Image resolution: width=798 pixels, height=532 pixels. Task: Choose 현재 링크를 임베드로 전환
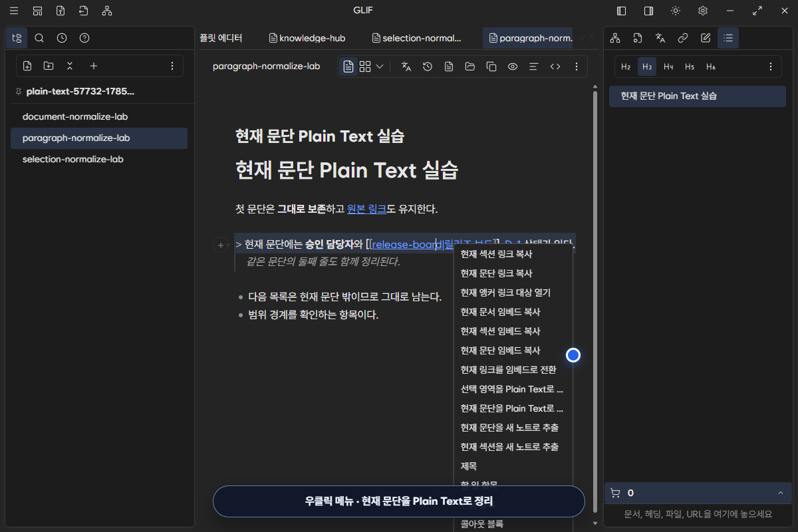[513, 370]
